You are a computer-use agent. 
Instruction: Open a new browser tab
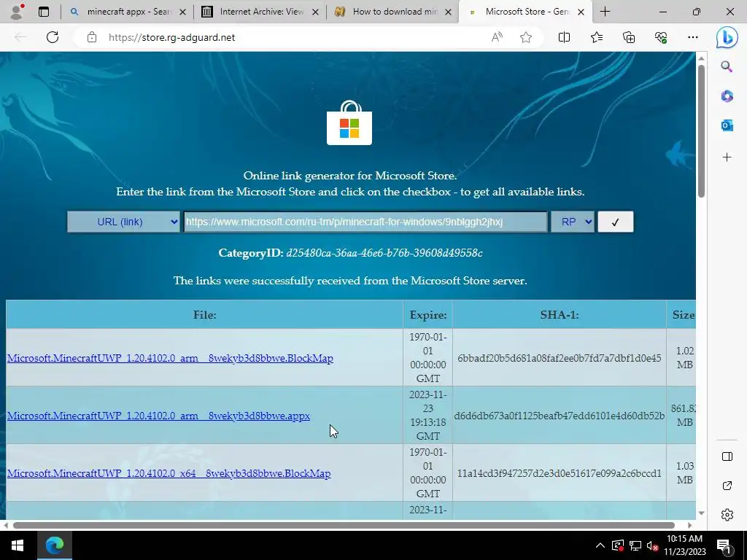(605, 12)
